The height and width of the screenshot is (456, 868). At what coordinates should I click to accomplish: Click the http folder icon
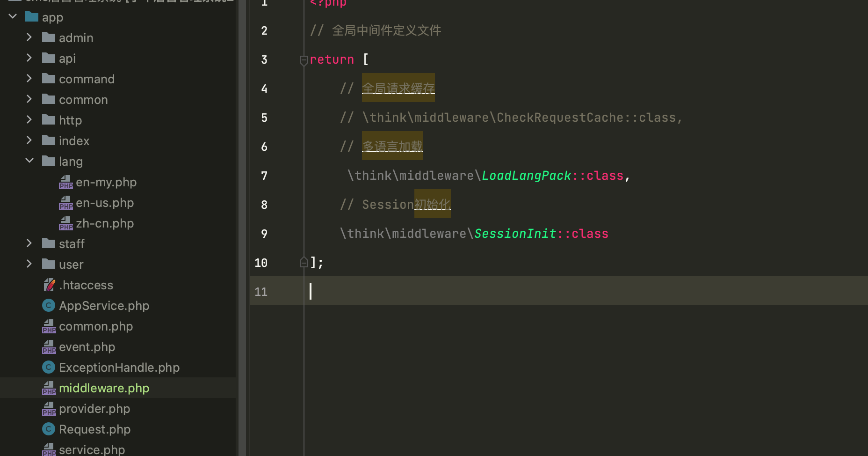[49, 120]
